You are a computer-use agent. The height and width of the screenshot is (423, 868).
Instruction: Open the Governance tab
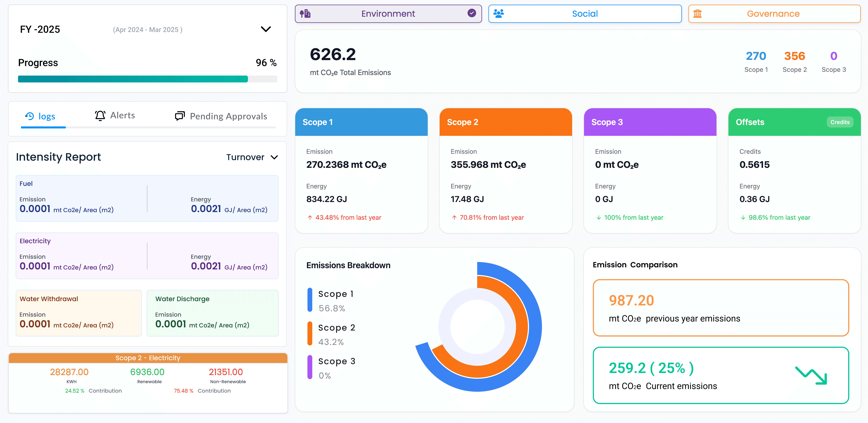pyautogui.click(x=774, y=14)
